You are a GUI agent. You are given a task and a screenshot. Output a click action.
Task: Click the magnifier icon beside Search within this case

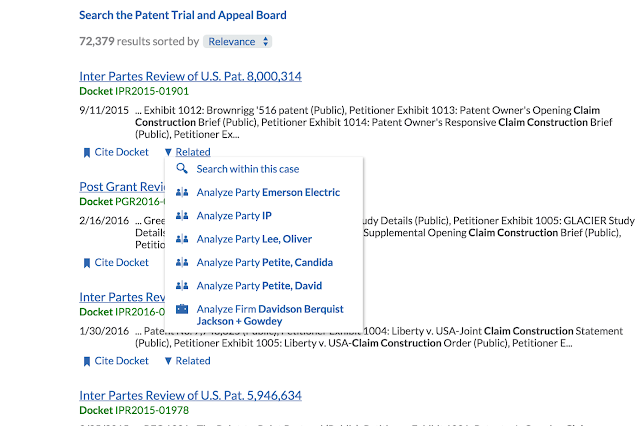pyautogui.click(x=182, y=169)
